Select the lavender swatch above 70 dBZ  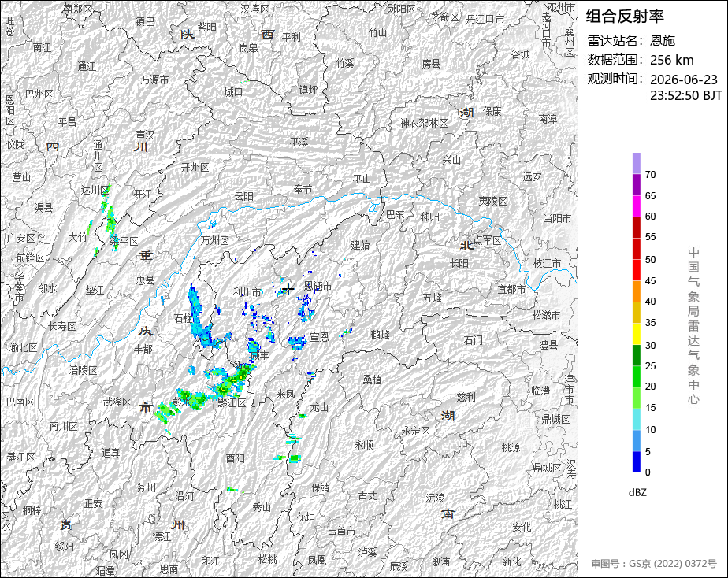(x=637, y=163)
